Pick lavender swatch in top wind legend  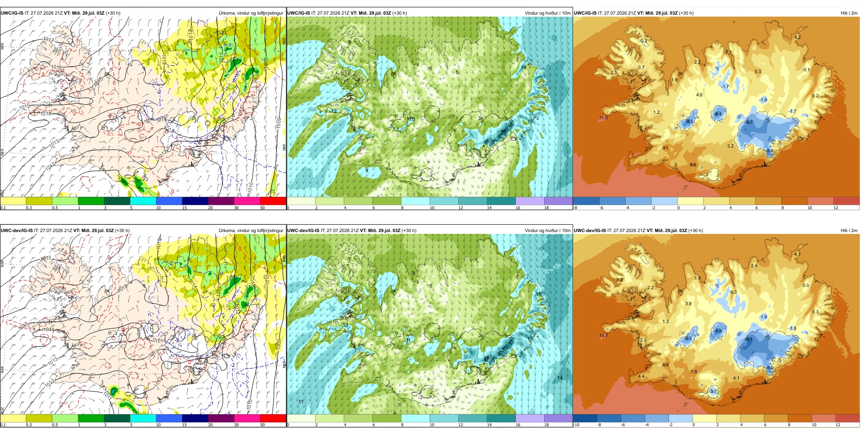coord(529,201)
